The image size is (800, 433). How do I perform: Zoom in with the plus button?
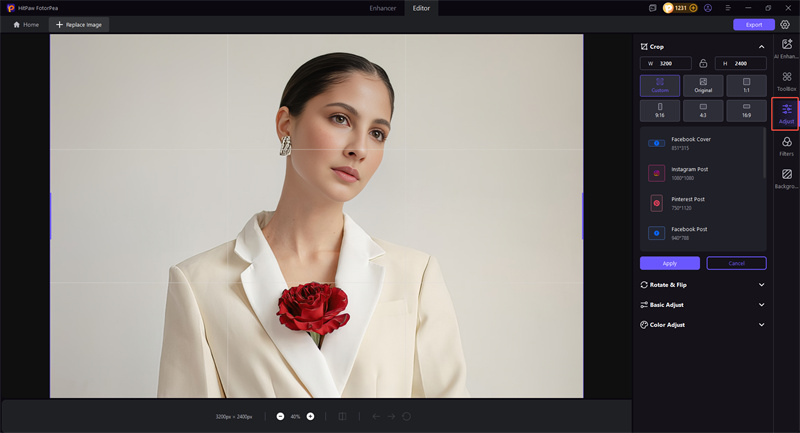(310, 417)
